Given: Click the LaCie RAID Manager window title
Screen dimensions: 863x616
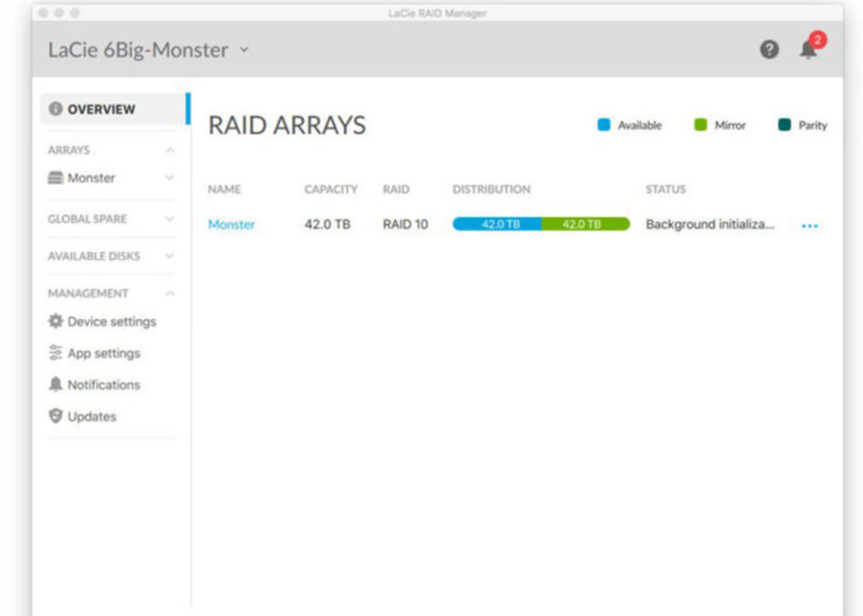Looking at the screenshot, I should 437,13.
